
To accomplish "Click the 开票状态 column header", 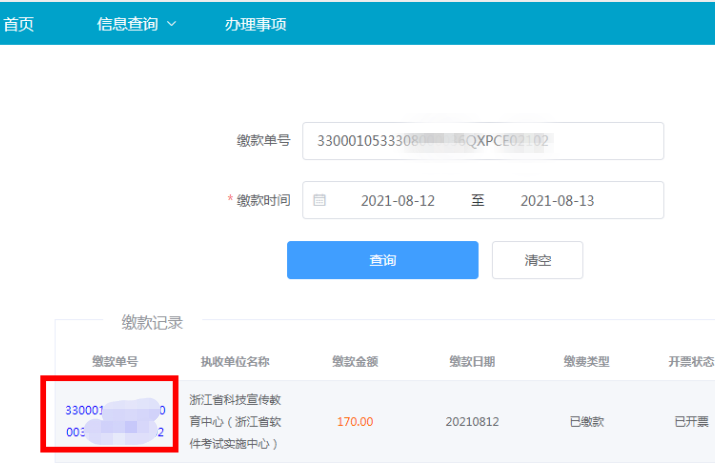I will [x=691, y=362].
